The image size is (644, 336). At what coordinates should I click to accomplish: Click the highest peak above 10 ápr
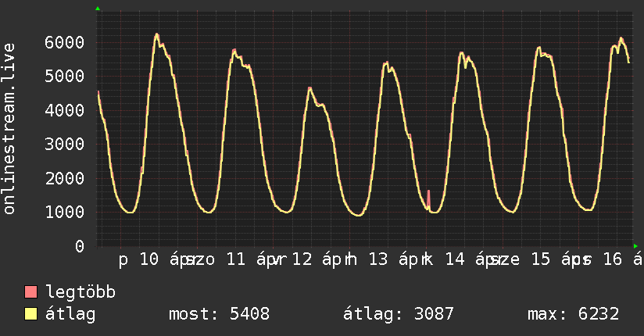(x=156, y=34)
